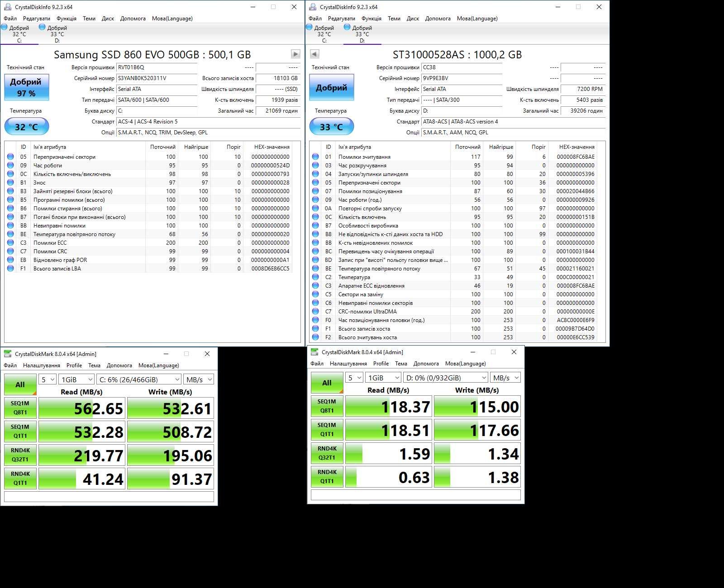Open Функція menu in left CrystalDiskInfo
724x588 pixels.
pyautogui.click(x=67, y=19)
